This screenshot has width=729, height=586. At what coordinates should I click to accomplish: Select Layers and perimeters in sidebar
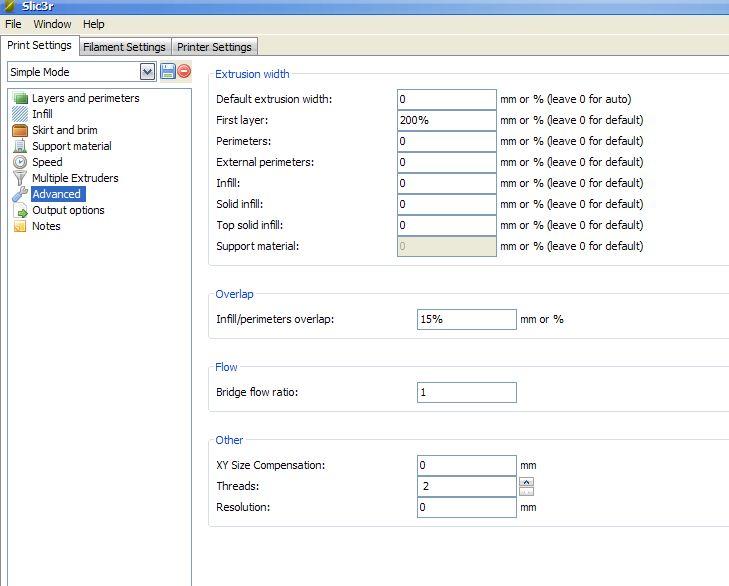coord(86,98)
